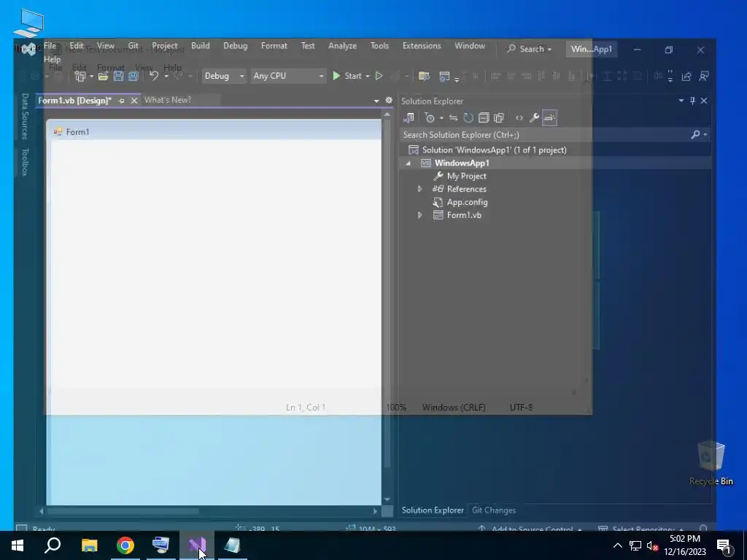Viewport: 747px width, 560px height.
Task: Open the Undo history dropdown arrow
Action: (166, 76)
